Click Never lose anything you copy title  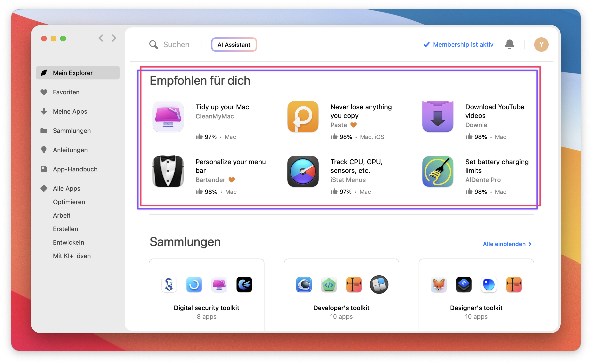361,111
